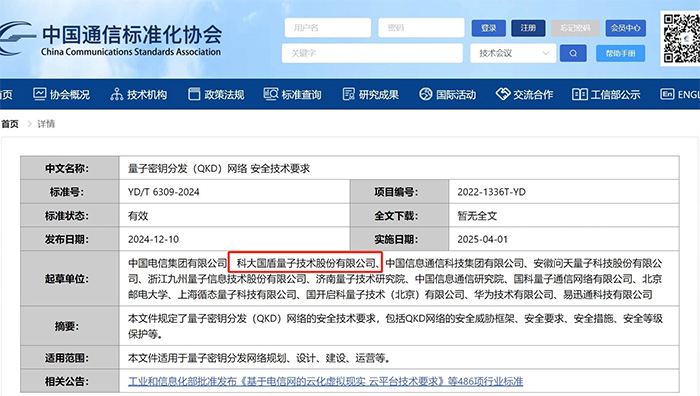Open 政策法规 menu item
The width and height of the screenshot is (700, 396).
point(216,94)
